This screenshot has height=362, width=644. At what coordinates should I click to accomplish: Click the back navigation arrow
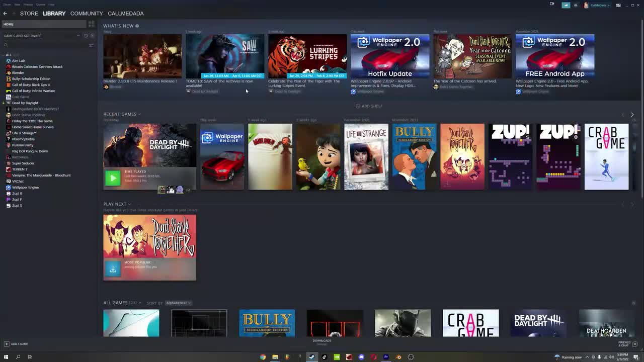[5, 14]
